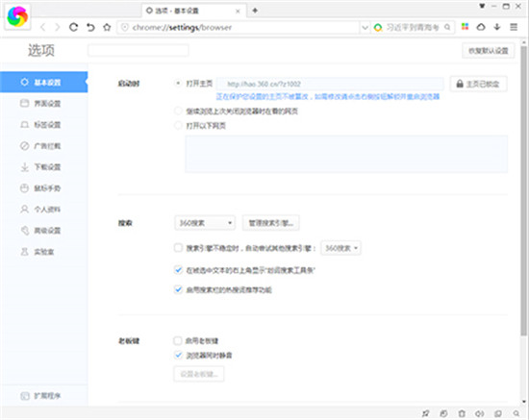Click the 设置老板键... button

click(x=199, y=374)
